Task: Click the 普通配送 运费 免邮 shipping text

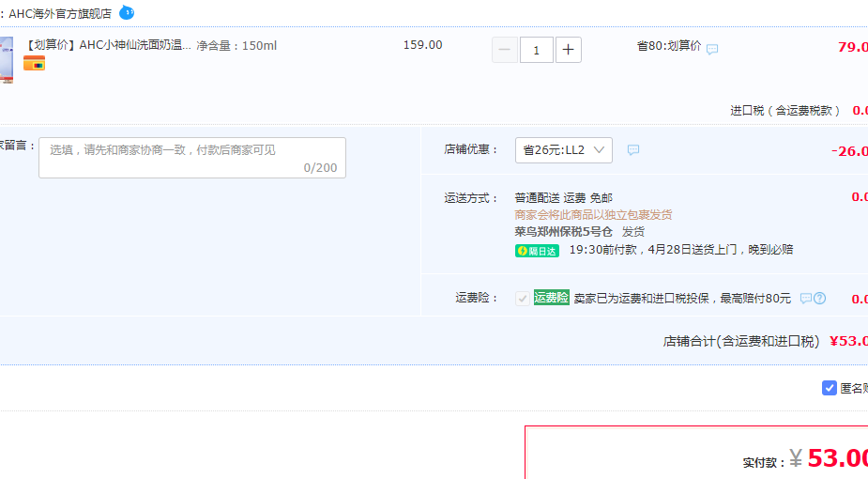Action: [x=564, y=197]
